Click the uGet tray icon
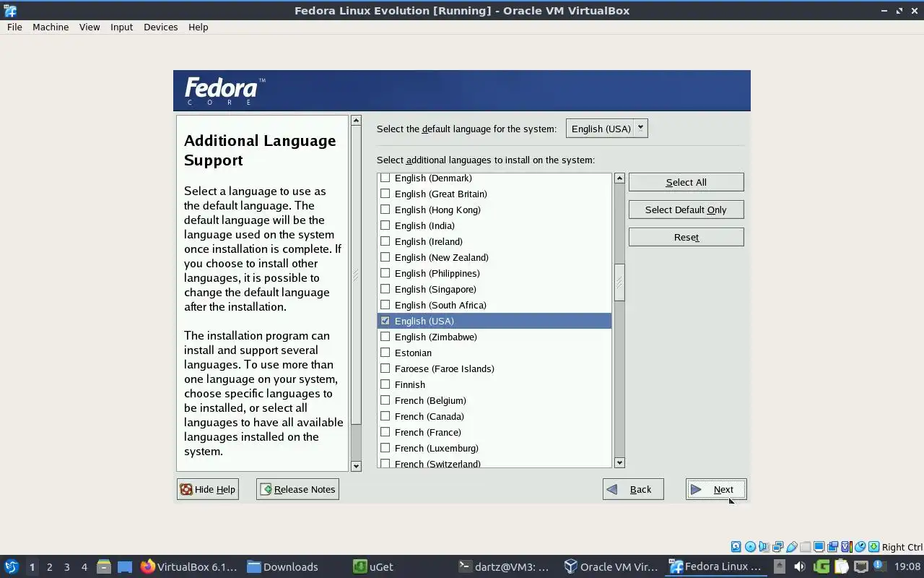This screenshot has height=578, width=924. coord(821,566)
